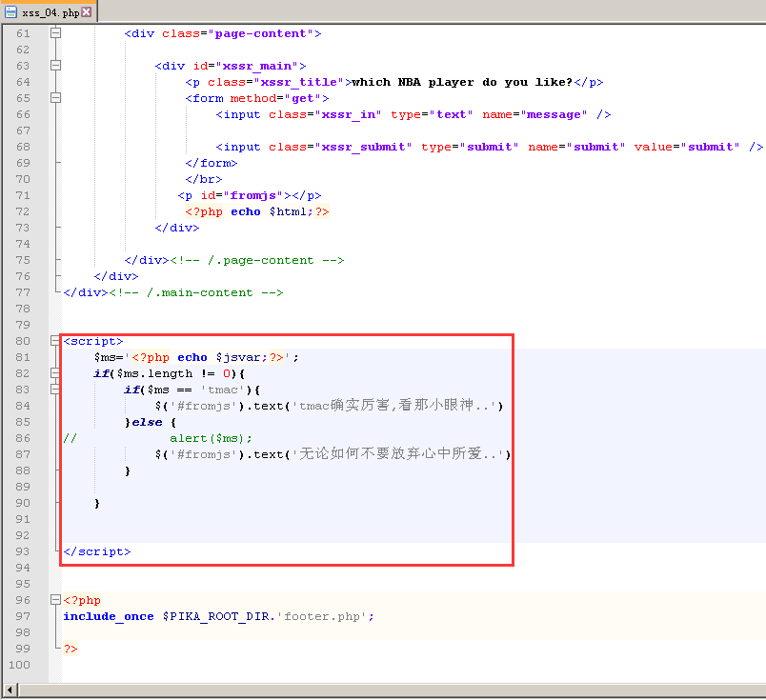Click the 'xssr_main' id value
The image size is (766, 700).
point(257,66)
